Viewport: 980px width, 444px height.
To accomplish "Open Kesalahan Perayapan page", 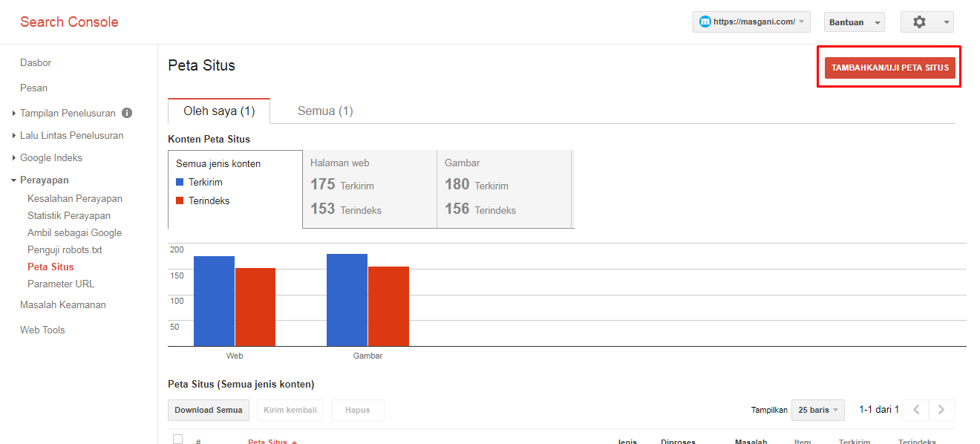I will click(x=75, y=198).
